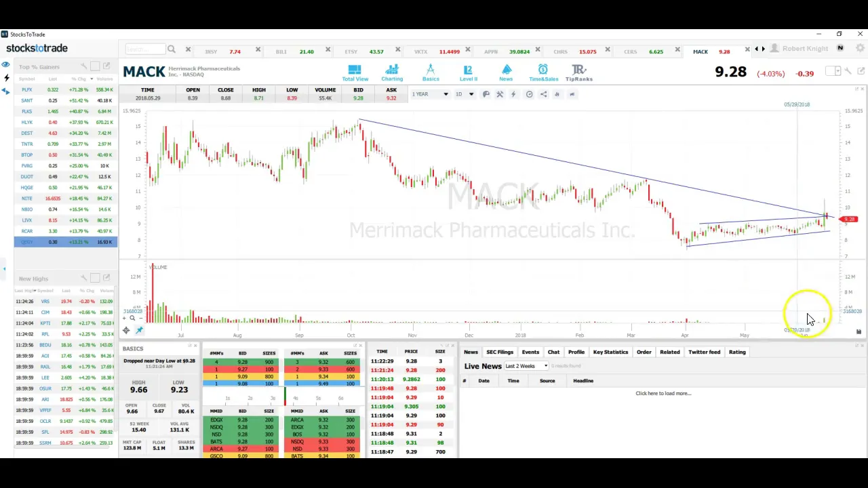This screenshot has height=488, width=868.
Task: Select the Profile tab
Action: [x=576, y=352]
